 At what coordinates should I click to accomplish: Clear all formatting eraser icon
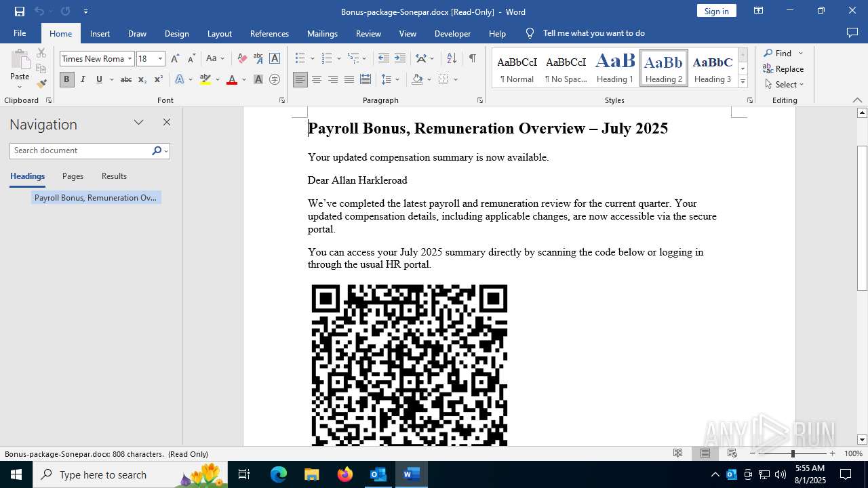242,59
